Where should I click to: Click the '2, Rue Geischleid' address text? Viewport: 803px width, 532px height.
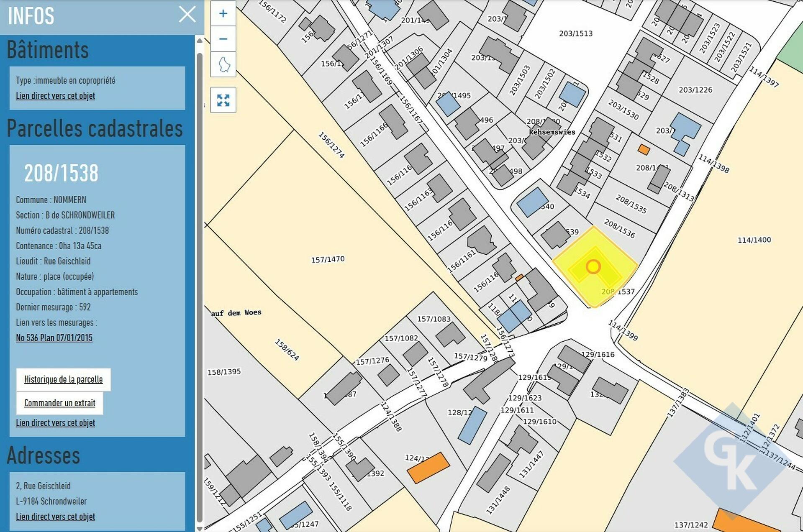(x=43, y=486)
